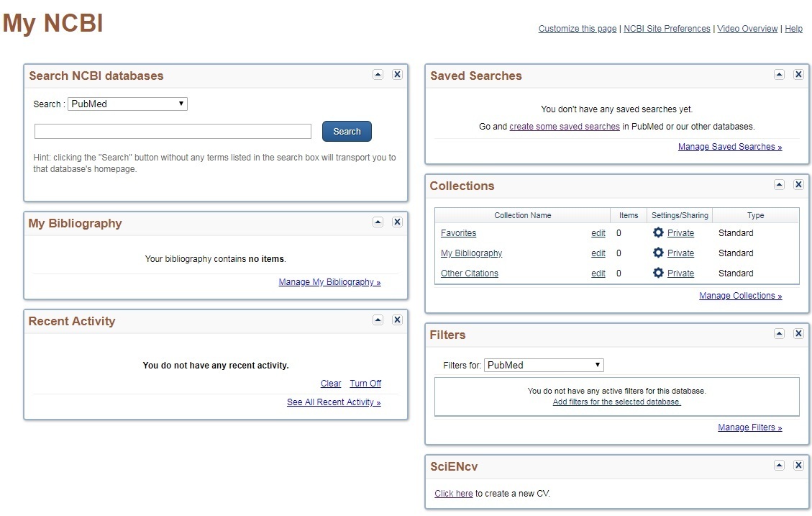Collapse the My Bibliography panel

(378, 222)
